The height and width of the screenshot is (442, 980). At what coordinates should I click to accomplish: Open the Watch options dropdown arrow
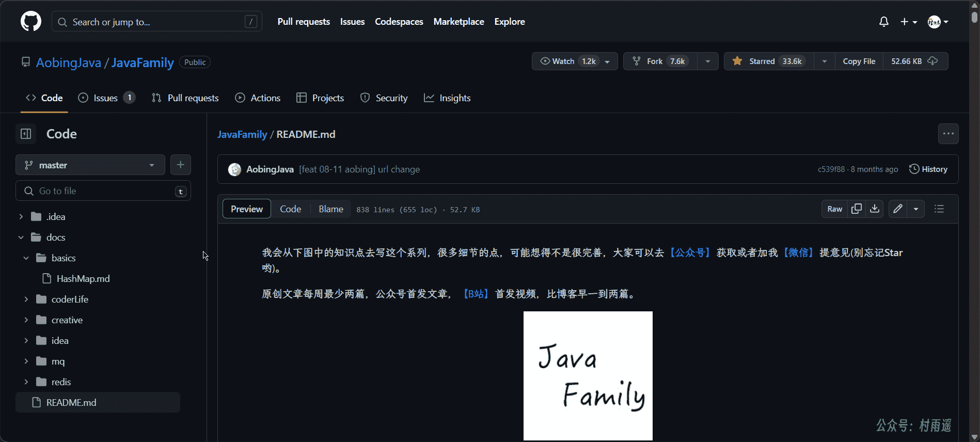click(608, 61)
